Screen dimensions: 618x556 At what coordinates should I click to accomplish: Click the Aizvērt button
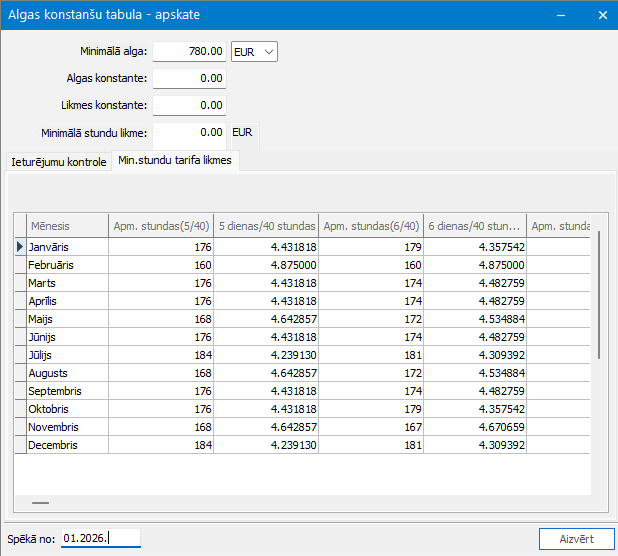pyautogui.click(x=576, y=539)
